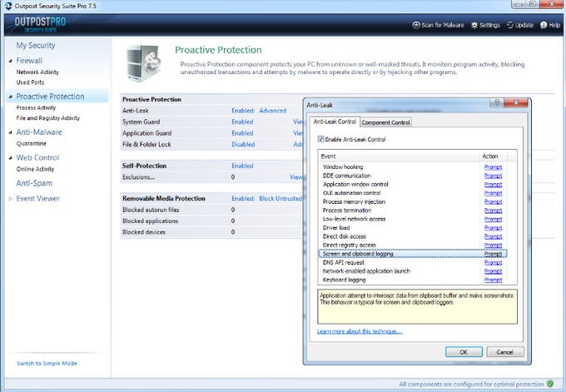Click Application Guard Enabled link
The height and width of the screenshot is (392, 566).
pos(242,133)
